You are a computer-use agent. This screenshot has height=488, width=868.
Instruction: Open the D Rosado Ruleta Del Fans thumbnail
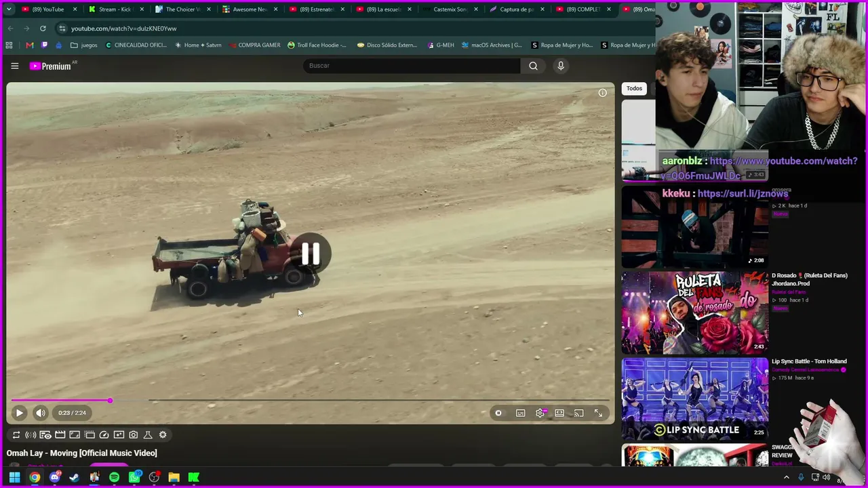pyautogui.click(x=695, y=313)
